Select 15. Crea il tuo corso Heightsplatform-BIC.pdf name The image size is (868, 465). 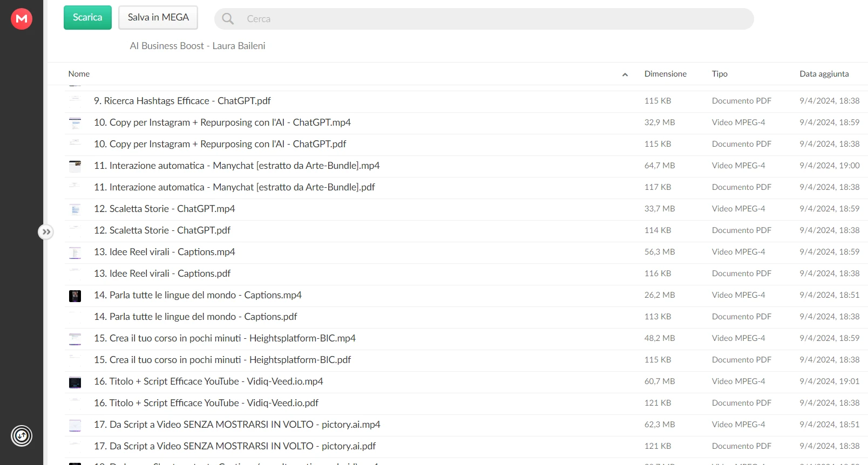click(222, 360)
